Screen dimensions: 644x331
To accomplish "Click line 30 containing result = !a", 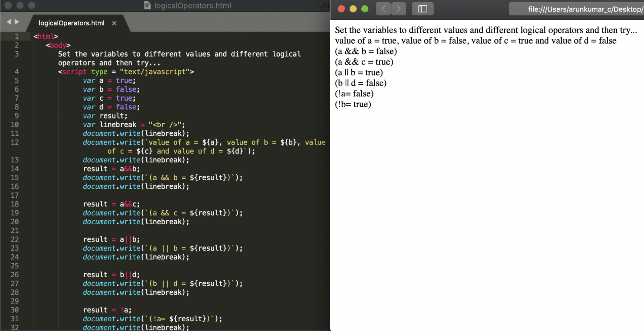I will click(x=107, y=310).
